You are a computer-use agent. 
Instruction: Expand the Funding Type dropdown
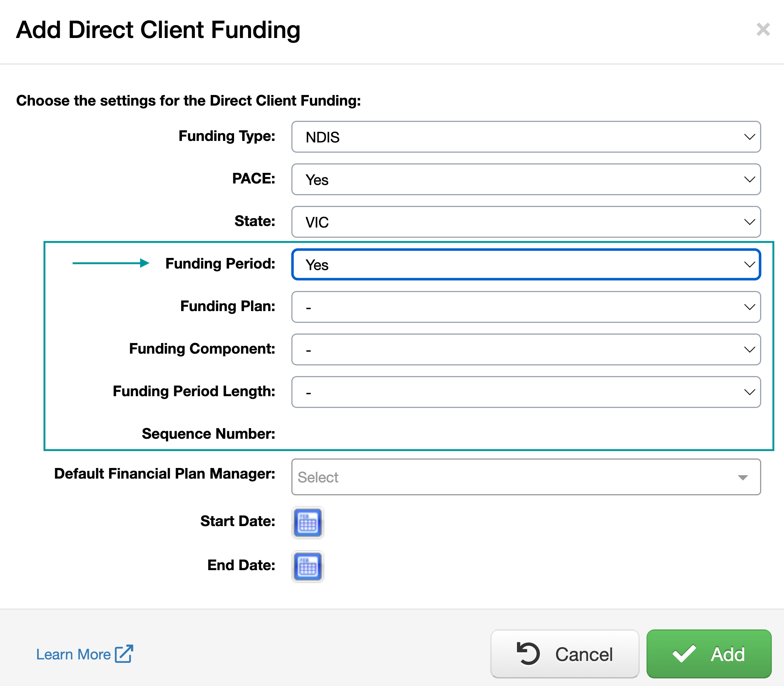tap(526, 137)
